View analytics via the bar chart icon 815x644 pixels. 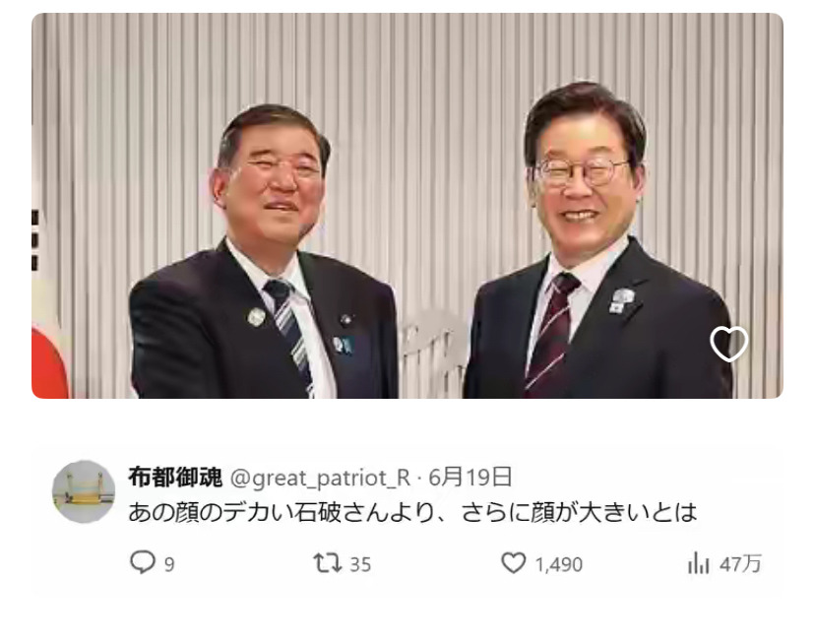tap(699, 563)
